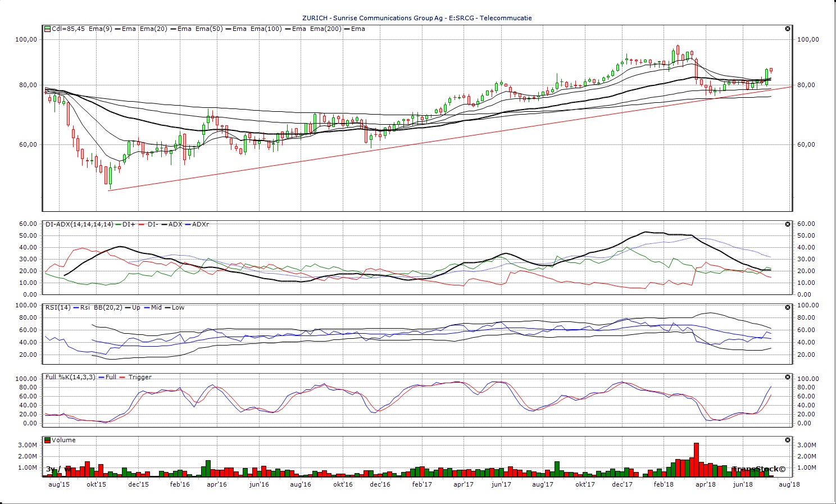This screenshot has width=836, height=504.
Task: Click the apr'16 date label
Action: point(217,484)
